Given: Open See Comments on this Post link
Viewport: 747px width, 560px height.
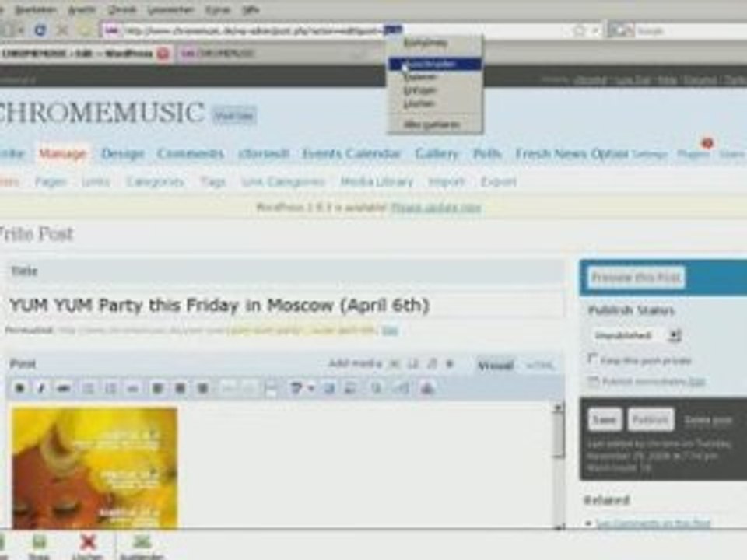Looking at the screenshot, I should point(653,523).
